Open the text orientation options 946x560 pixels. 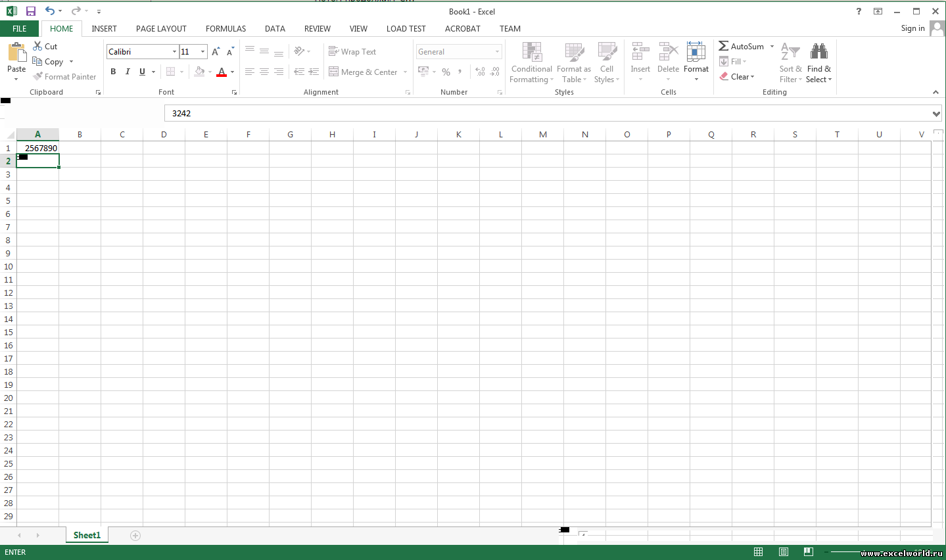(302, 51)
